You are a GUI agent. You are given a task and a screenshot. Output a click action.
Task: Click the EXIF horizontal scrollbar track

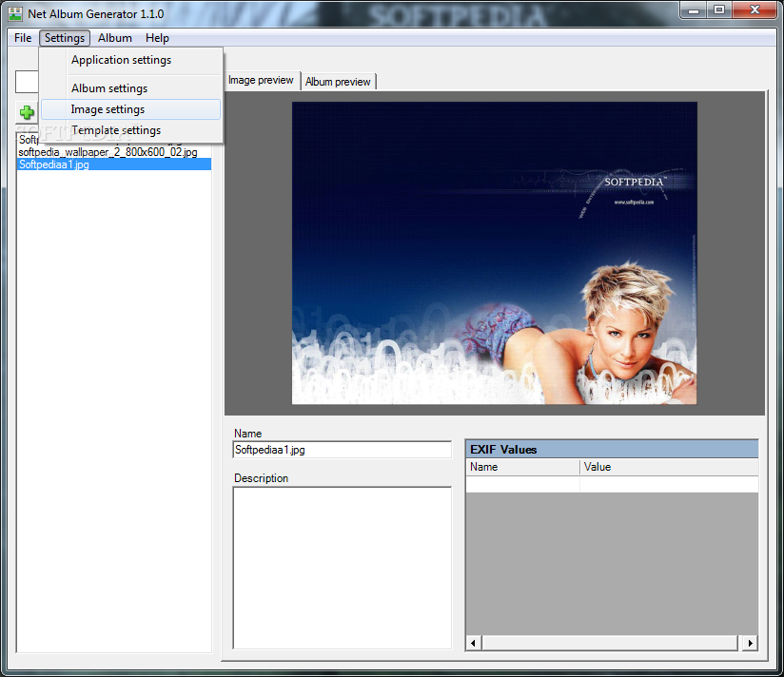611,643
